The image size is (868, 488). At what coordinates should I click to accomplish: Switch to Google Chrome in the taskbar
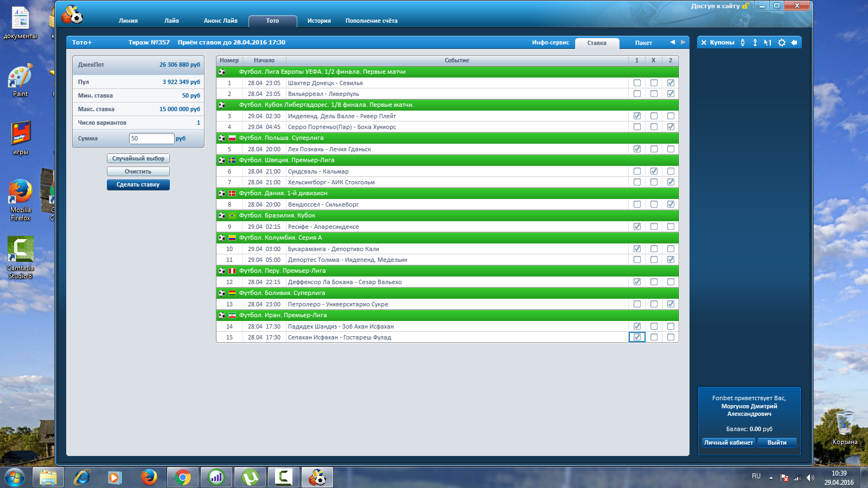click(x=183, y=477)
